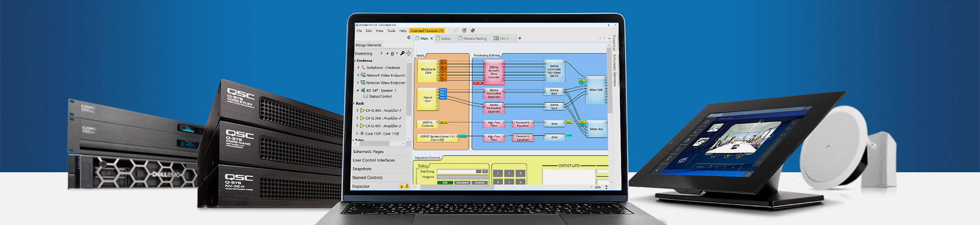Collapse the left panel with double-chevron icon

(x=408, y=38)
